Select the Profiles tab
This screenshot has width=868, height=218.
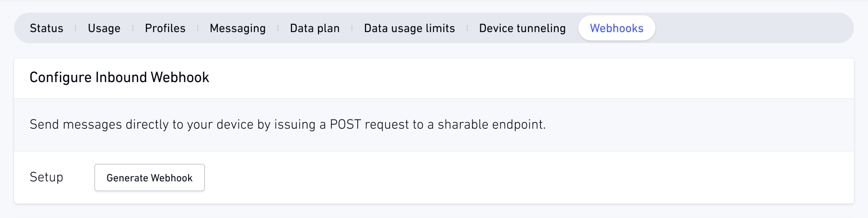pyautogui.click(x=165, y=28)
